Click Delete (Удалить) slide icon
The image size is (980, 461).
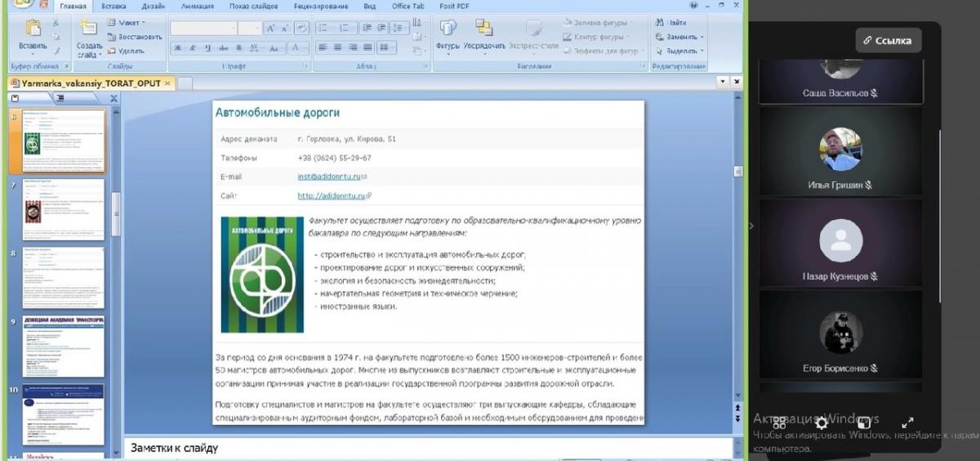(x=111, y=51)
